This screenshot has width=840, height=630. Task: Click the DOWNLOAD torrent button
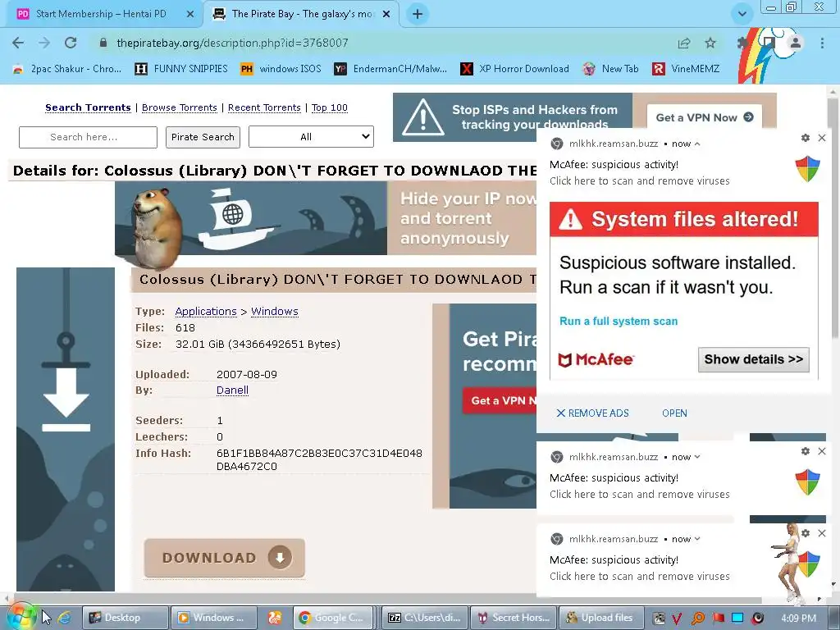pos(225,558)
